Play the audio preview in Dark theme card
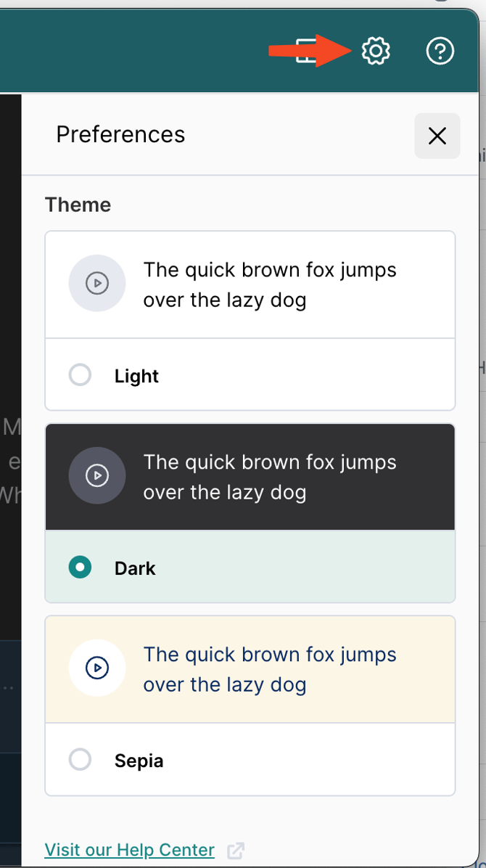 [97, 476]
